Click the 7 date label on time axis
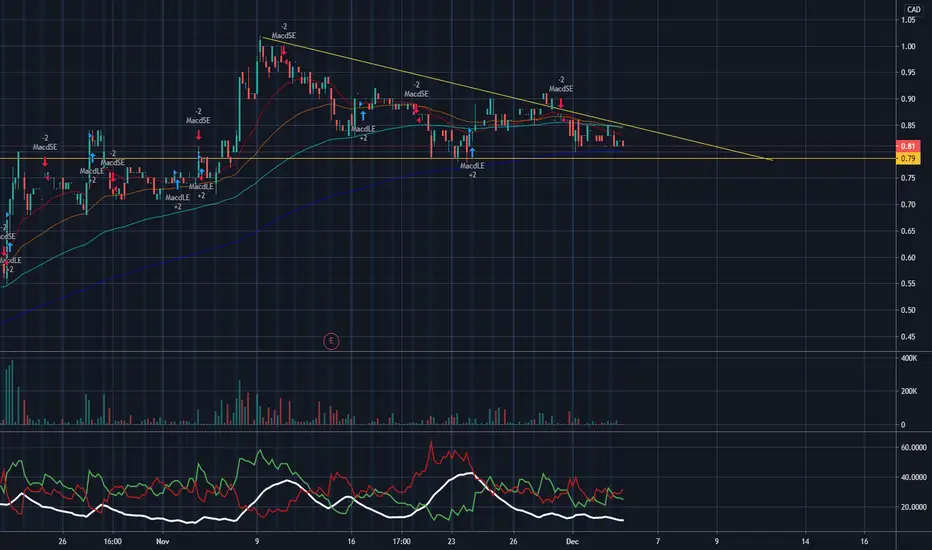The image size is (932, 550). (x=657, y=541)
